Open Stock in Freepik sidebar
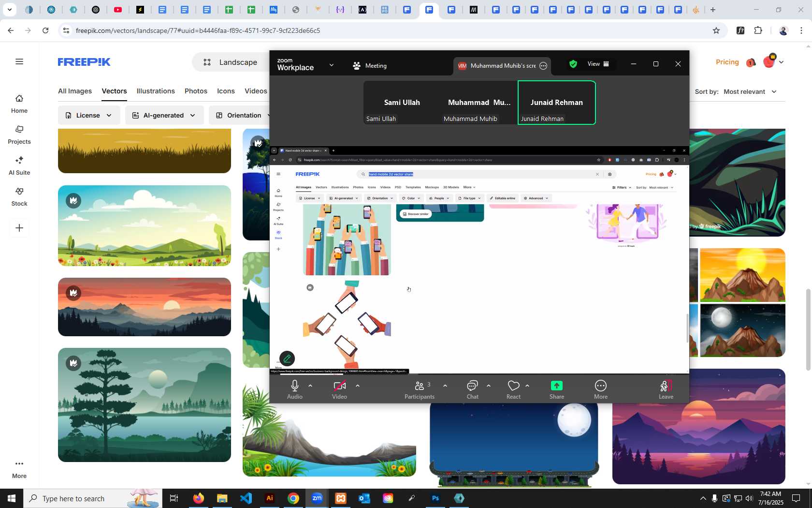This screenshot has height=508, width=812. [x=19, y=197]
